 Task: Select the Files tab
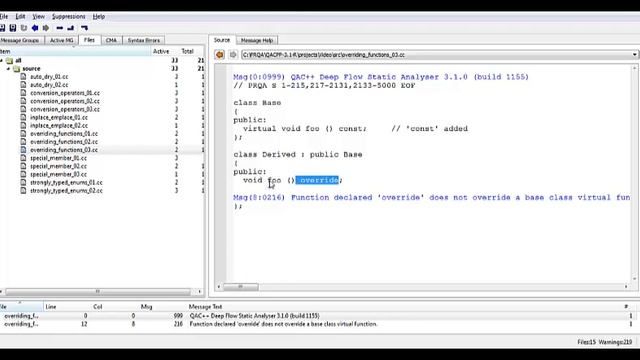tap(89, 40)
